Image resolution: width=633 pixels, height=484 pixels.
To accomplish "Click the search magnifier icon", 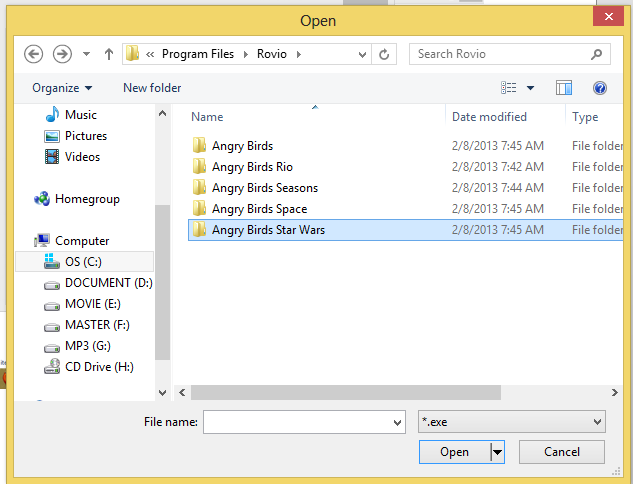I will pos(596,54).
